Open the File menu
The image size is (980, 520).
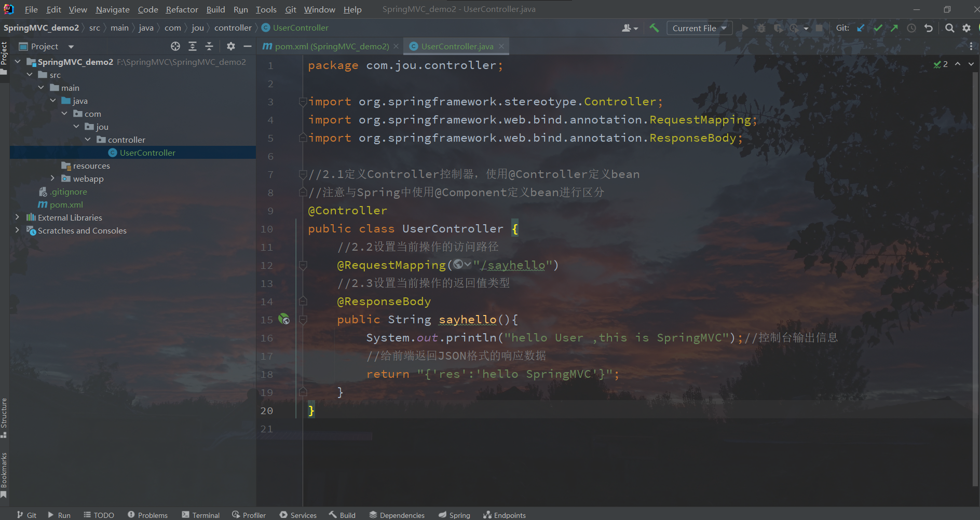click(31, 9)
